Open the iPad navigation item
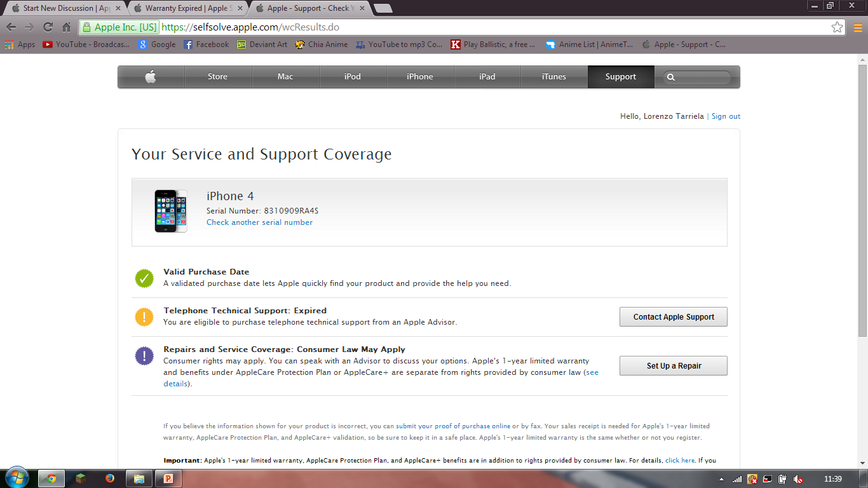This screenshot has height=488, width=868. click(487, 77)
